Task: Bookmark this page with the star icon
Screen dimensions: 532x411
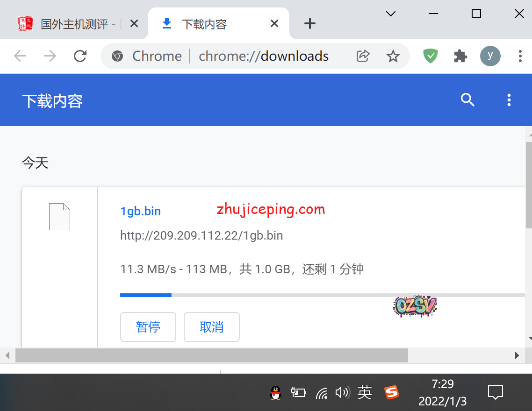Action: point(393,56)
